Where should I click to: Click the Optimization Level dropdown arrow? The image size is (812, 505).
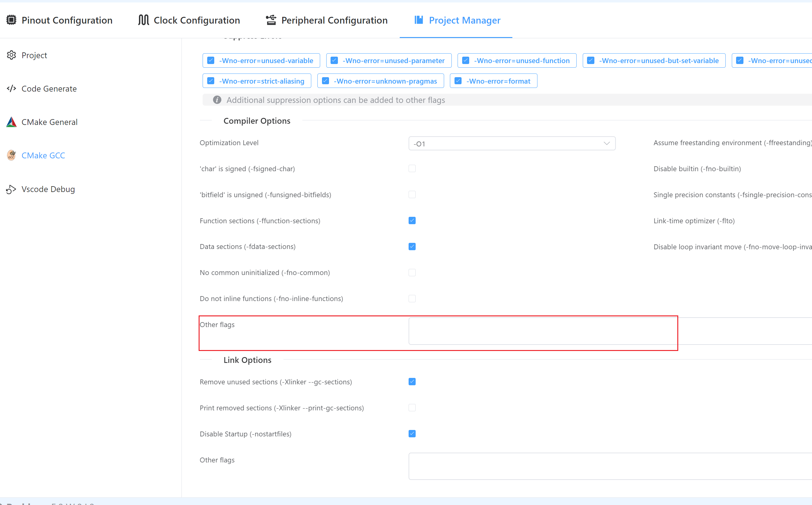pyautogui.click(x=607, y=143)
